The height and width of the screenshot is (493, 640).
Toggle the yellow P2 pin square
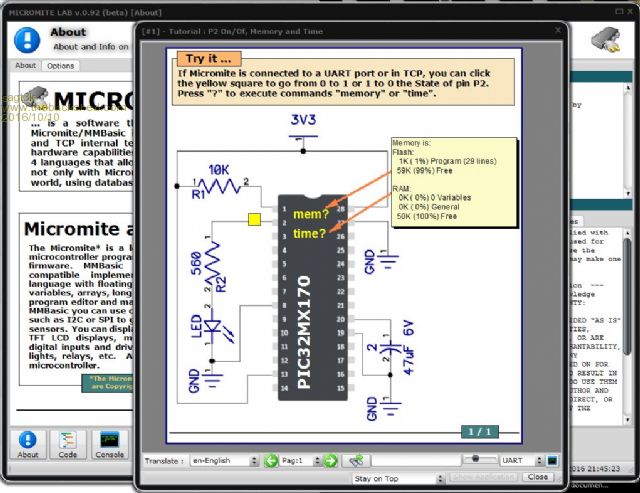pos(254,217)
